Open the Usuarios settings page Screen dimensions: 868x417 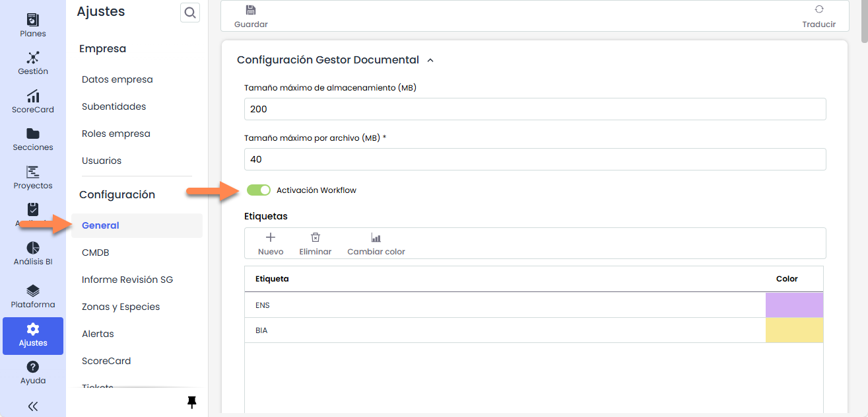tap(102, 161)
